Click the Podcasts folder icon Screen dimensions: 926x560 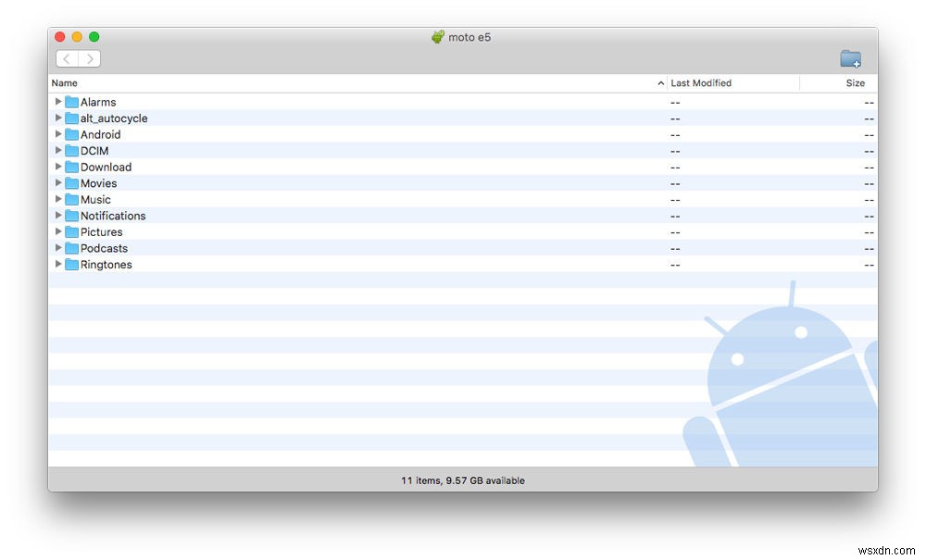[x=71, y=248]
